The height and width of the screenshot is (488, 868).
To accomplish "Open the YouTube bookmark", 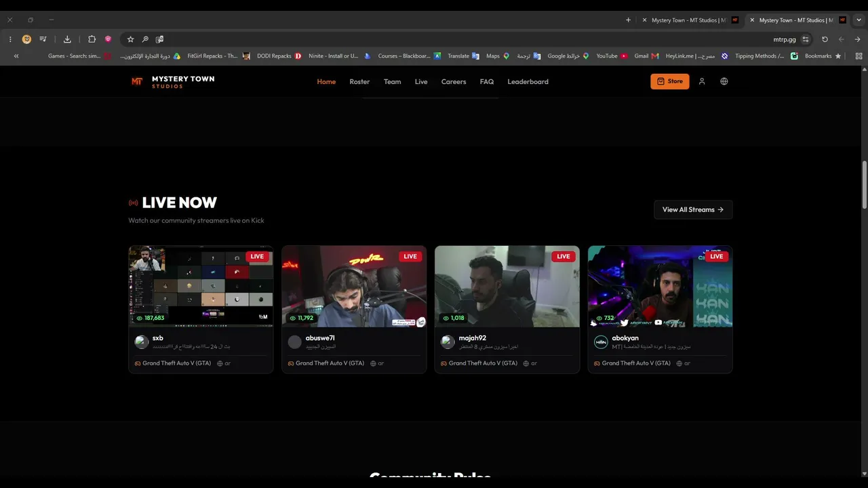I will [x=612, y=56].
